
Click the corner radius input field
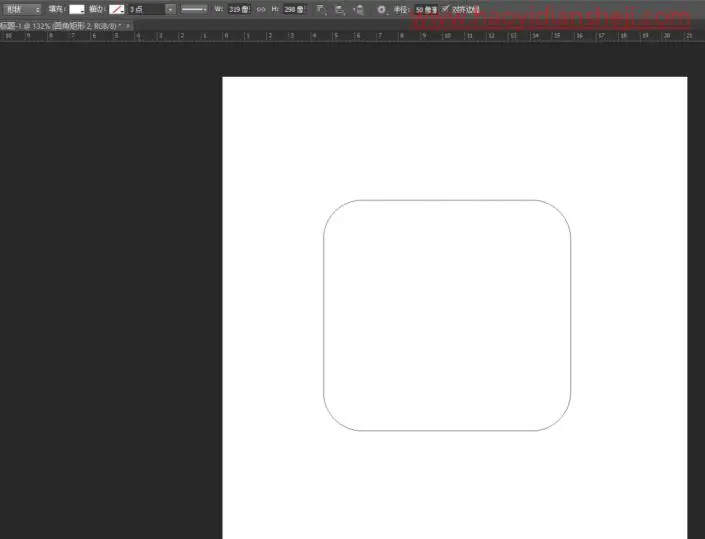(x=426, y=9)
